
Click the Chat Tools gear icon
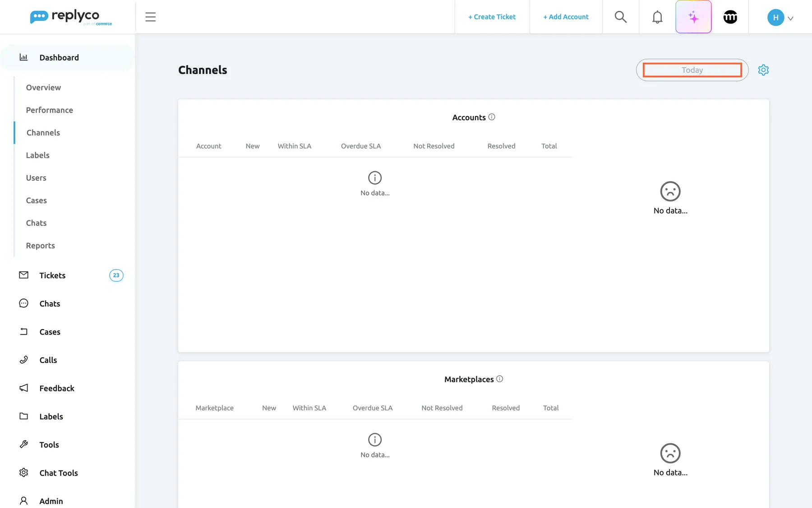(x=24, y=472)
